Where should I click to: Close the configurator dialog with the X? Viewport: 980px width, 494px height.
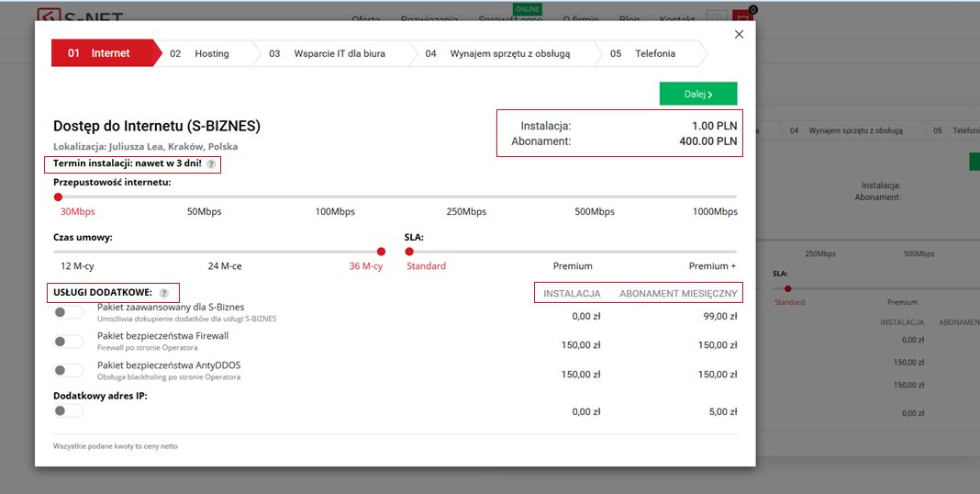coord(739,34)
